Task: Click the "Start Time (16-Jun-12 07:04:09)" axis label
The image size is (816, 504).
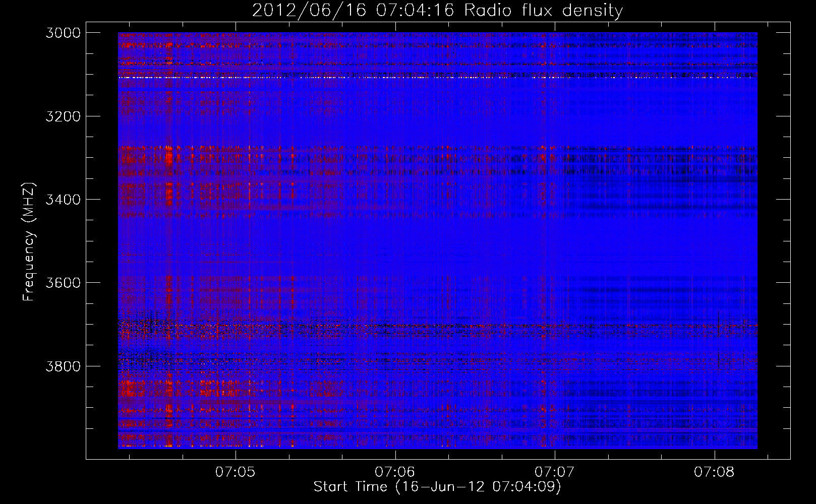Action: pos(437,487)
